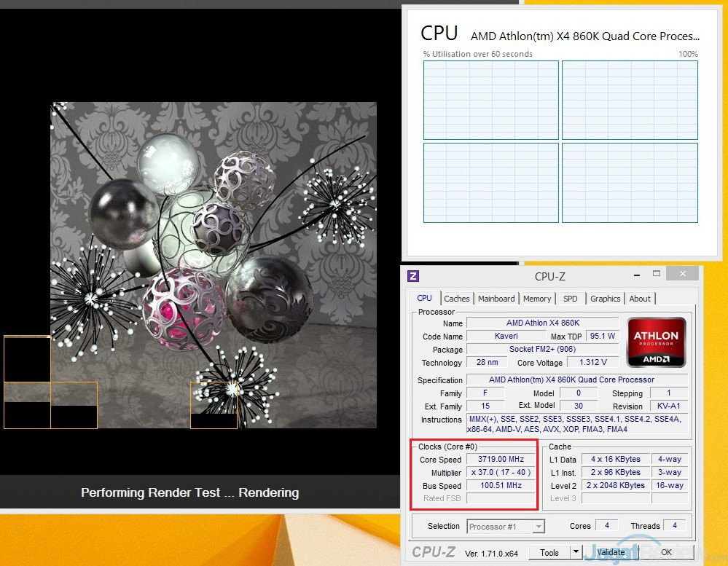The height and width of the screenshot is (566, 728).
Task: Show the About tab
Action: 640,299
